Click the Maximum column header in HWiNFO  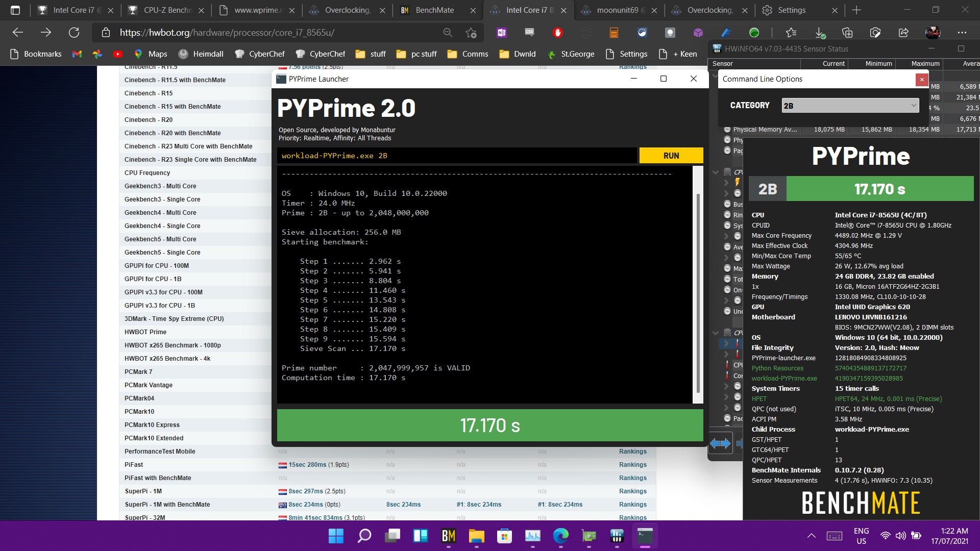(x=925, y=64)
